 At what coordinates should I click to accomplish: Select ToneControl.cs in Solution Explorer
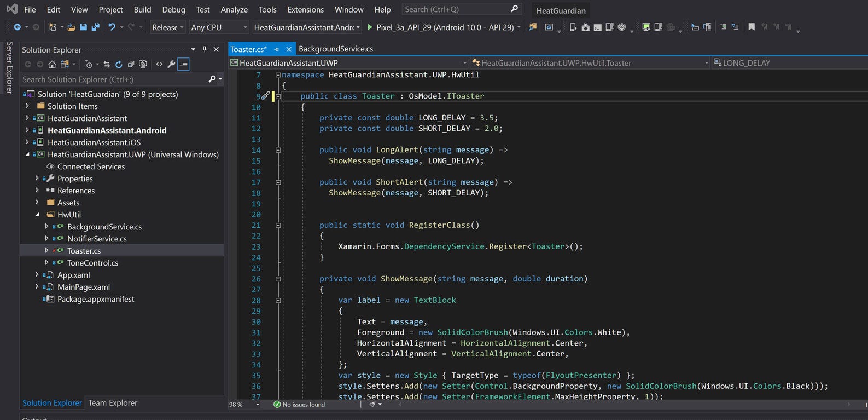[92, 263]
